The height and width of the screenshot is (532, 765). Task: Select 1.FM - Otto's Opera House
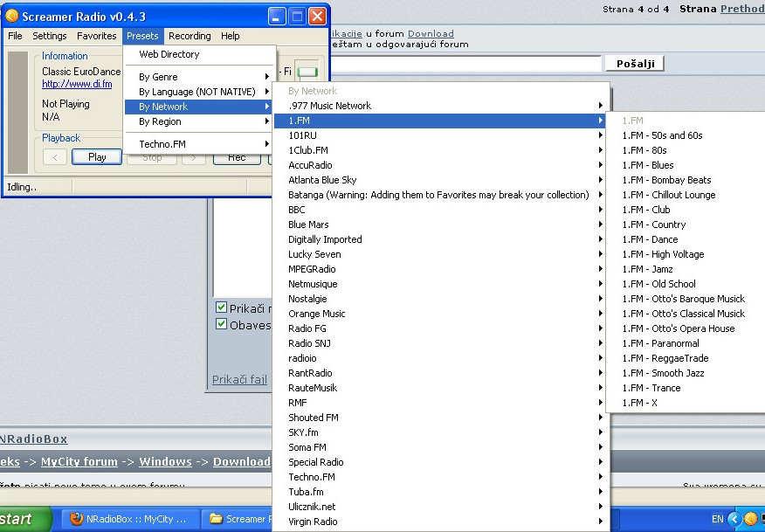tap(686, 328)
